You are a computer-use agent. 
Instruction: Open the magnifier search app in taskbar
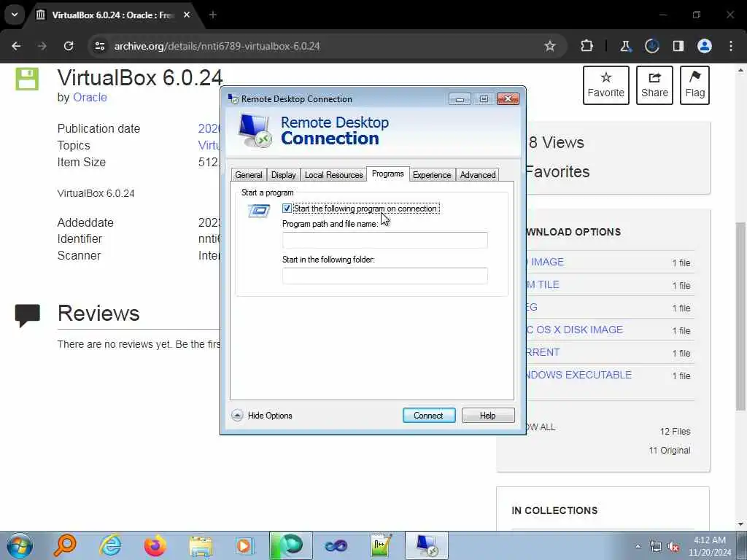coord(65,545)
